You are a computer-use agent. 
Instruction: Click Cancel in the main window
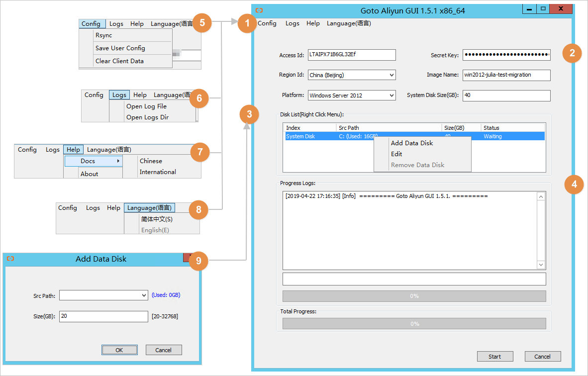coord(543,357)
